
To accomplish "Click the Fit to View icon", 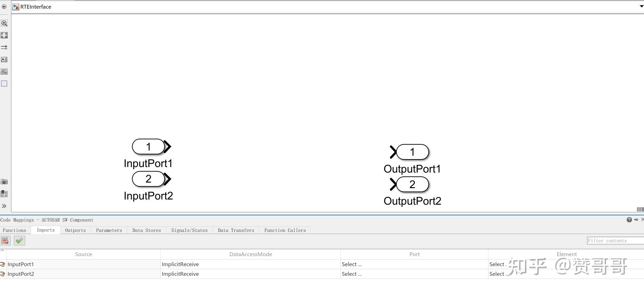I will 4,35.
